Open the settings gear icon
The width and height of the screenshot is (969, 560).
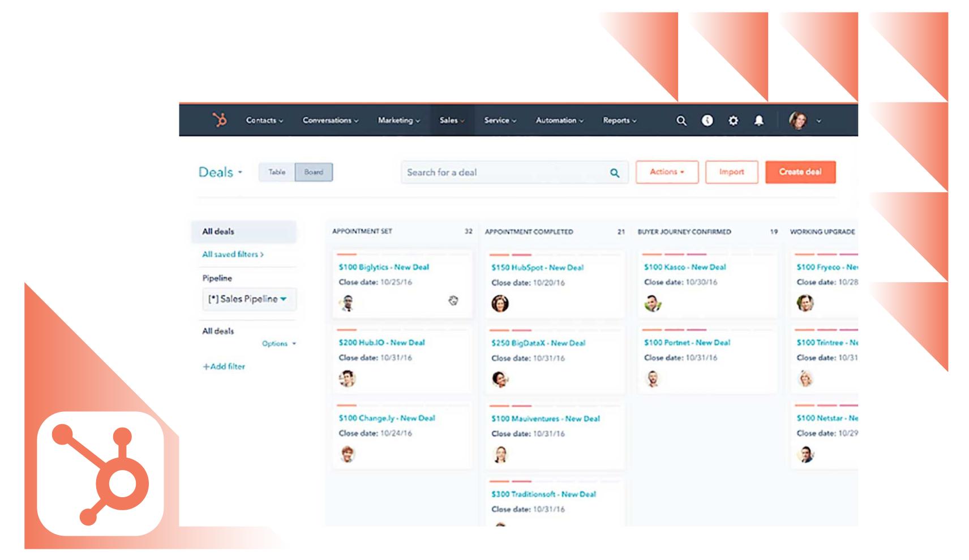click(733, 120)
